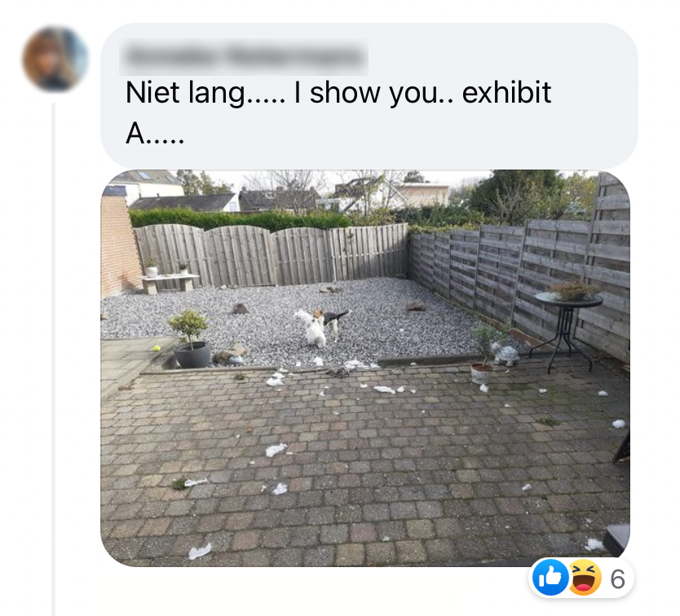Open the reactions count showing 6
The width and height of the screenshot is (680, 616).
(x=617, y=579)
